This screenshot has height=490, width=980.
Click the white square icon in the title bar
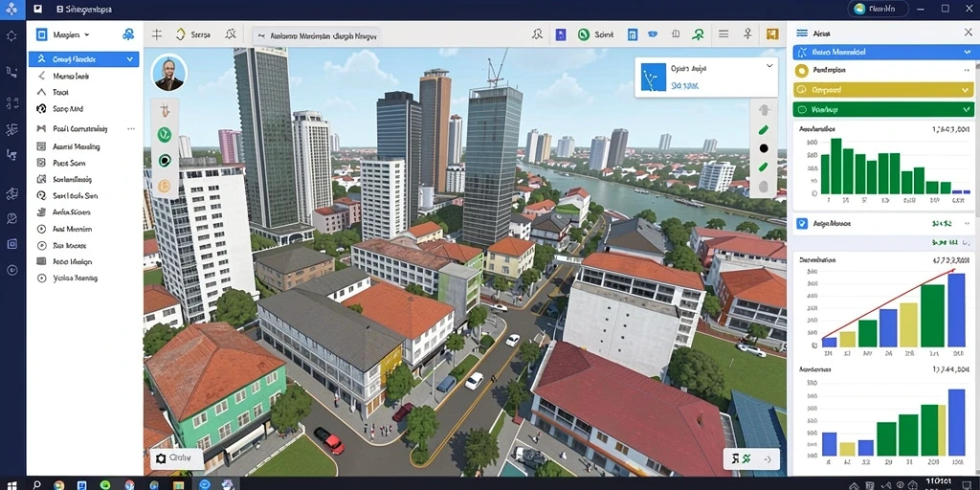click(38, 10)
